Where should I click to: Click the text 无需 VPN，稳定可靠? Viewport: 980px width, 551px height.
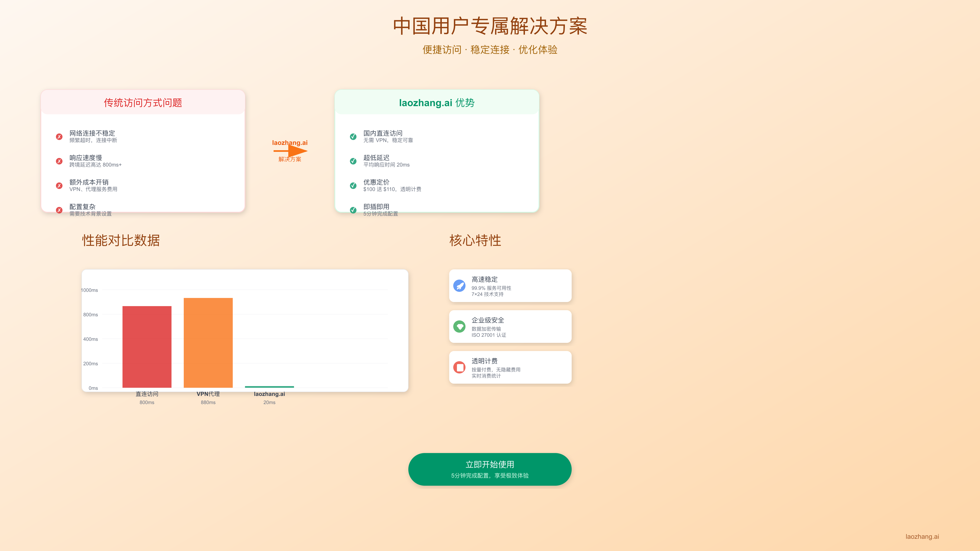(388, 140)
